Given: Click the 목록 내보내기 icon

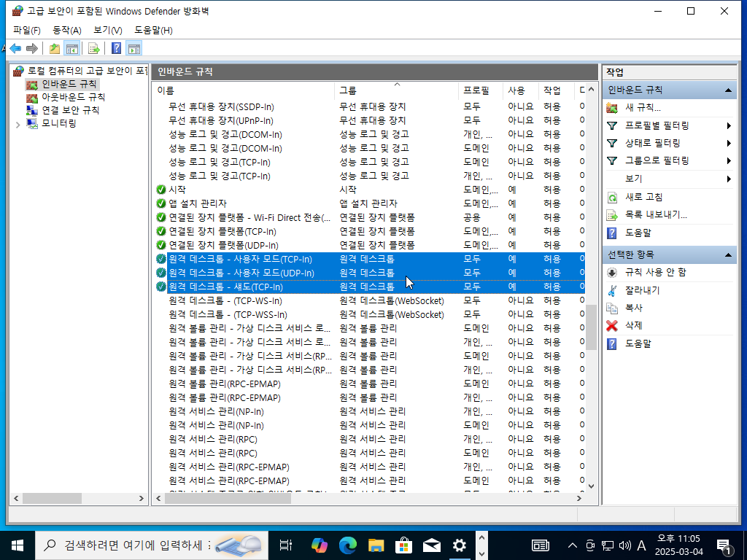Looking at the screenshot, I should pos(612,215).
